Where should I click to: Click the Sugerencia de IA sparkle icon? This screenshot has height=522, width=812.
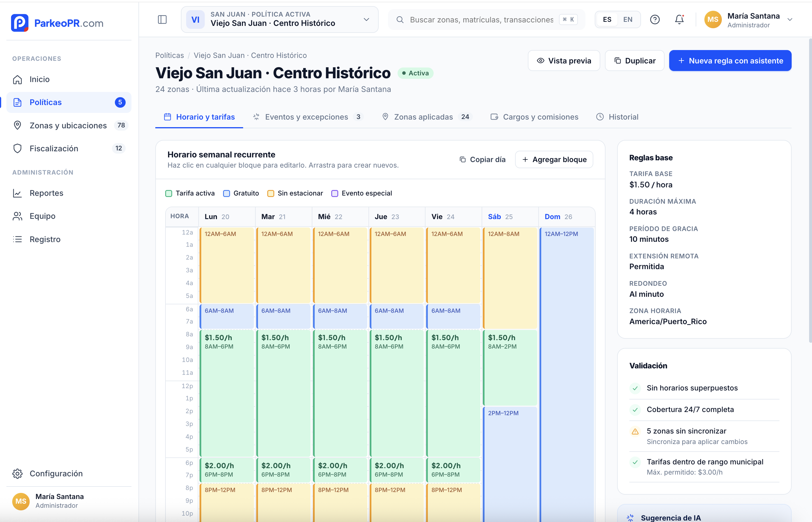pyautogui.click(x=631, y=518)
